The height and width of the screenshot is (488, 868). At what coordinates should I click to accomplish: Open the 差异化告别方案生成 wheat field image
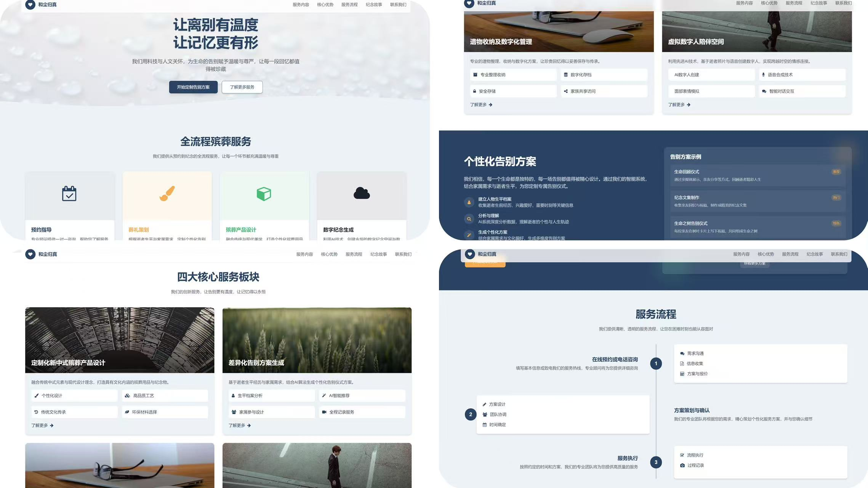[x=317, y=340]
